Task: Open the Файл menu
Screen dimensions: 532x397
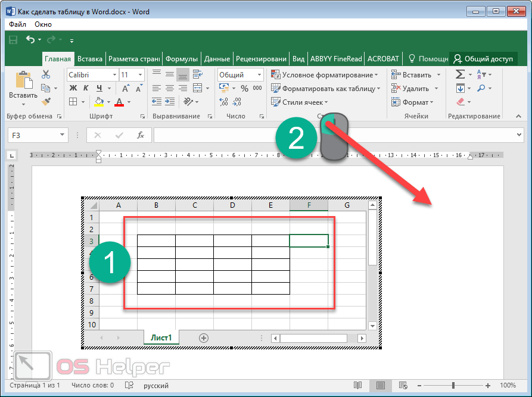Action: (x=18, y=24)
